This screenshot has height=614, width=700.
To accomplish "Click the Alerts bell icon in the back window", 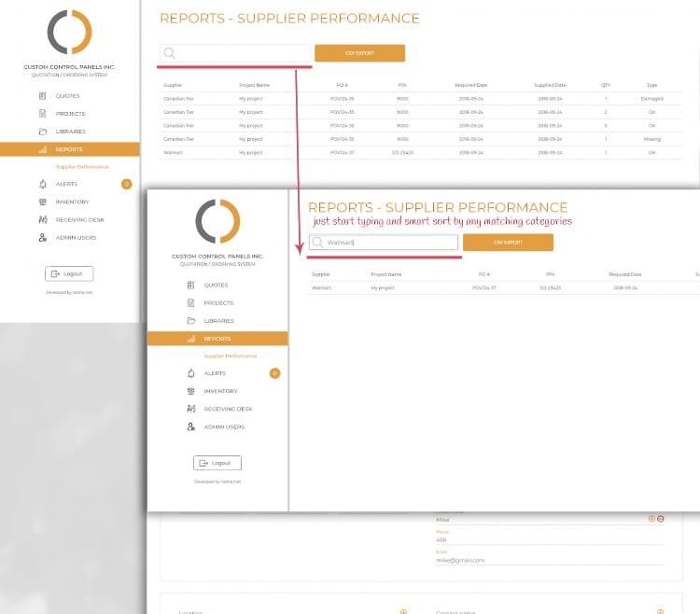I will click(x=43, y=184).
